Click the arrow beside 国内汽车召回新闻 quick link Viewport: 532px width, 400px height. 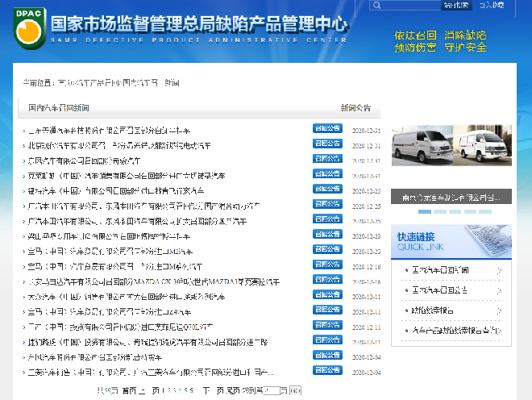pos(500,270)
